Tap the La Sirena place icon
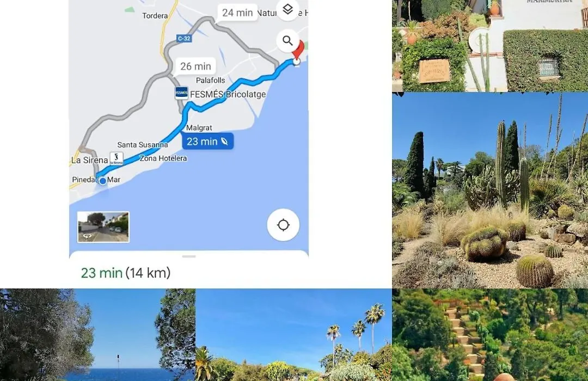This screenshot has width=588, height=381. [x=117, y=158]
